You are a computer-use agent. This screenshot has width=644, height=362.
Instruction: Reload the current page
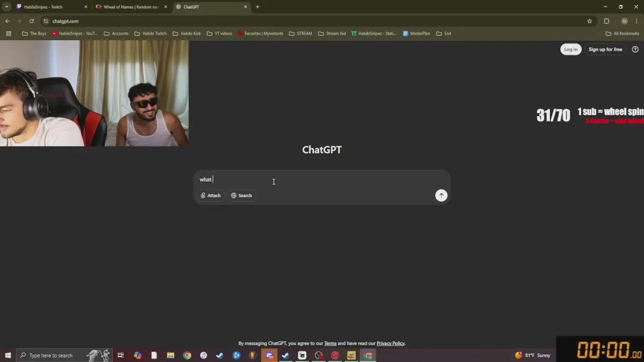[x=31, y=21]
